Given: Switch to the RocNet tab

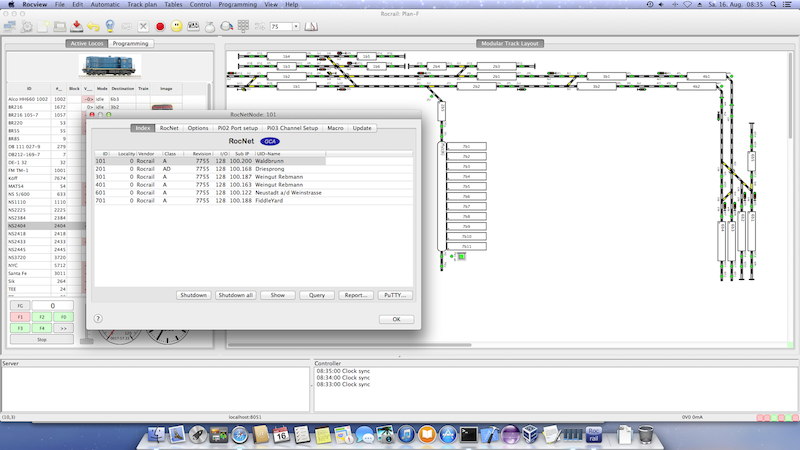Looking at the screenshot, I should (169, 128).
